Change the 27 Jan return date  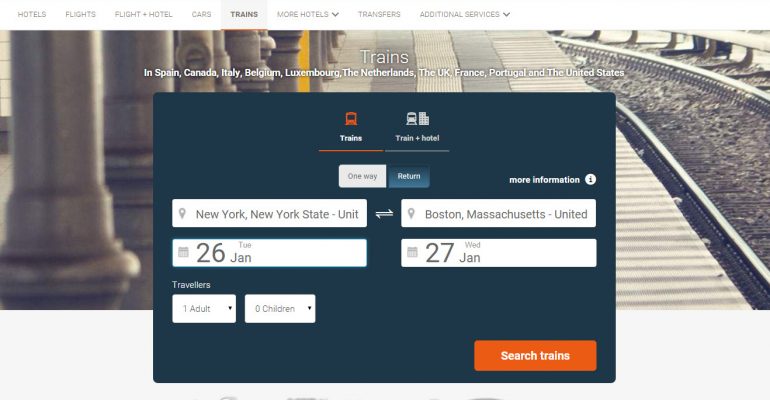498,253
